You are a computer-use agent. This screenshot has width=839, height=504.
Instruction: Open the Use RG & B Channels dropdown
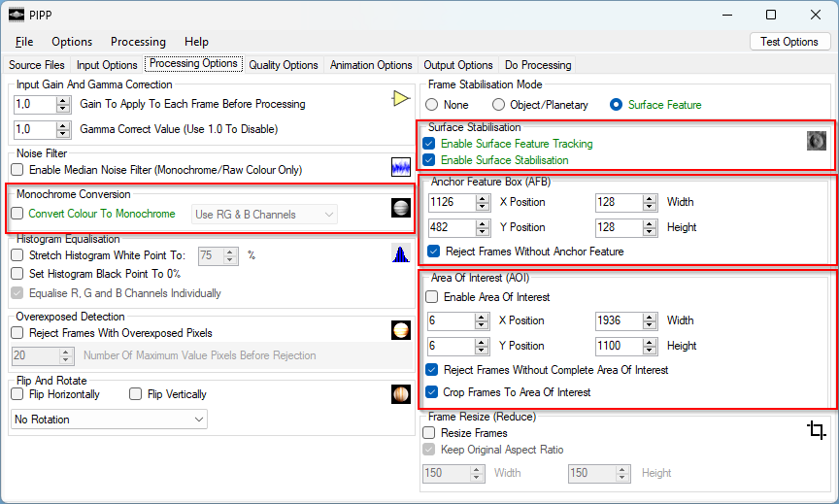[x=264, y=215]
